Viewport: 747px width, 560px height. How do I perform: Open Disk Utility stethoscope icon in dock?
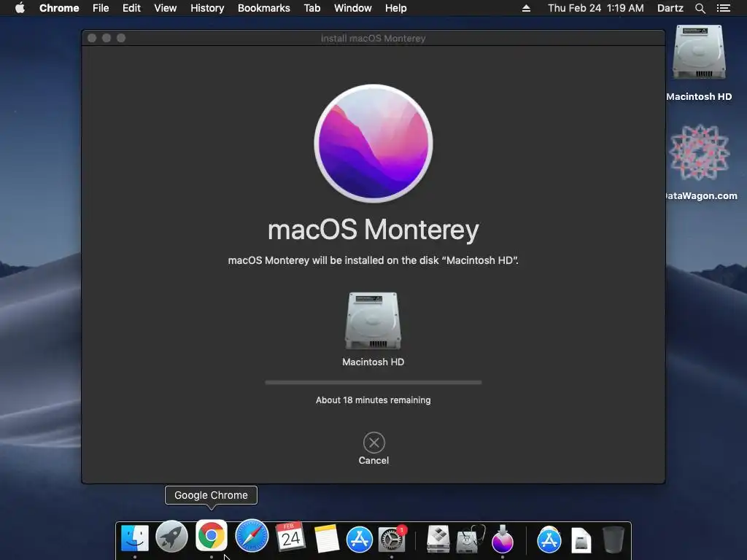[471, 539]
